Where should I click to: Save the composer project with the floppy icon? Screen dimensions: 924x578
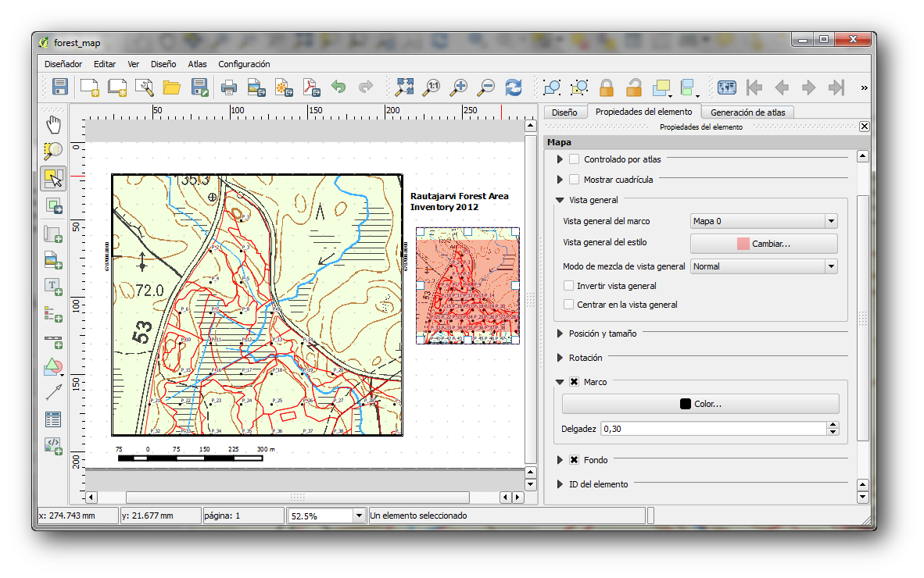coord(60,87)
